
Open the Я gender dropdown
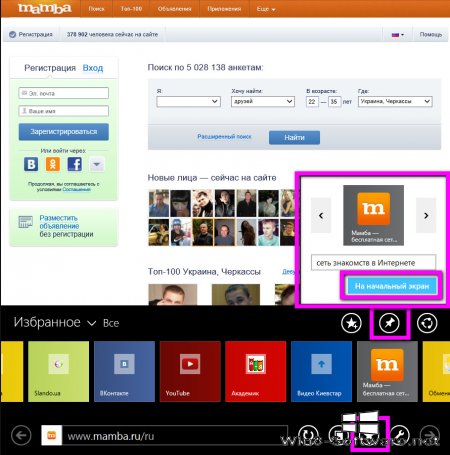click(x=188, y=101)
